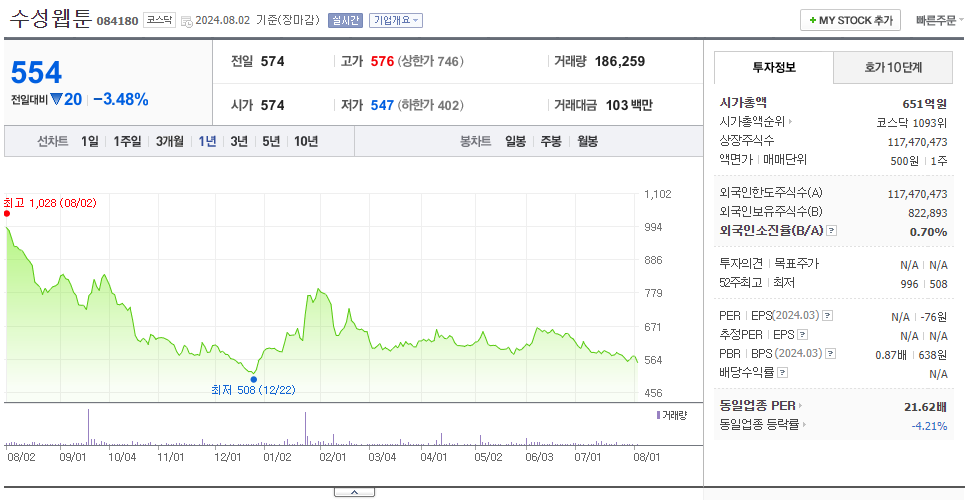
Task: Click the 액면가 매매단위 row value 500원
Action: [905, 160]
